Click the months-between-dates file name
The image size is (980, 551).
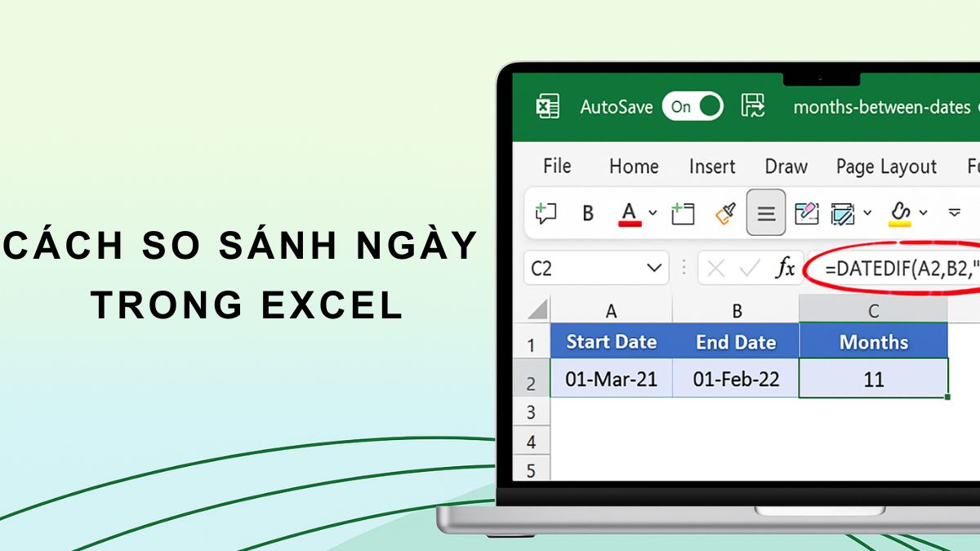coord(881,107)
